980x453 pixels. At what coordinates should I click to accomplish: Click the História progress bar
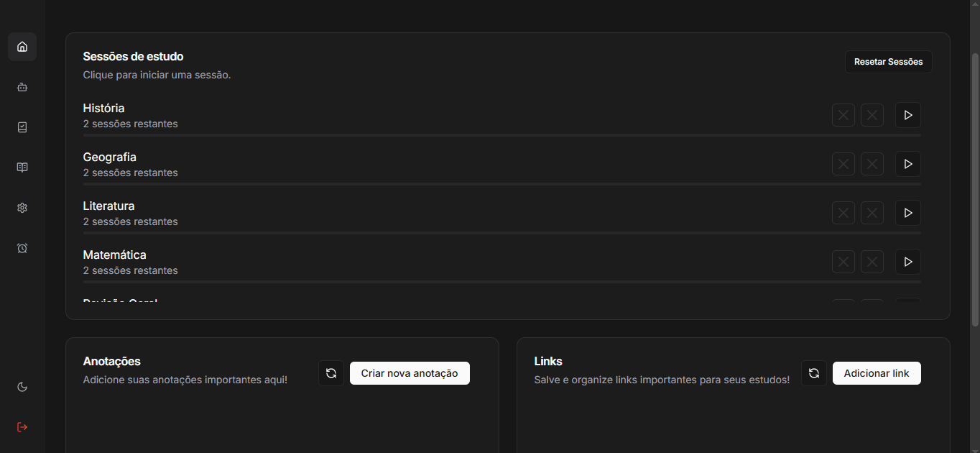tap(502, 135)
